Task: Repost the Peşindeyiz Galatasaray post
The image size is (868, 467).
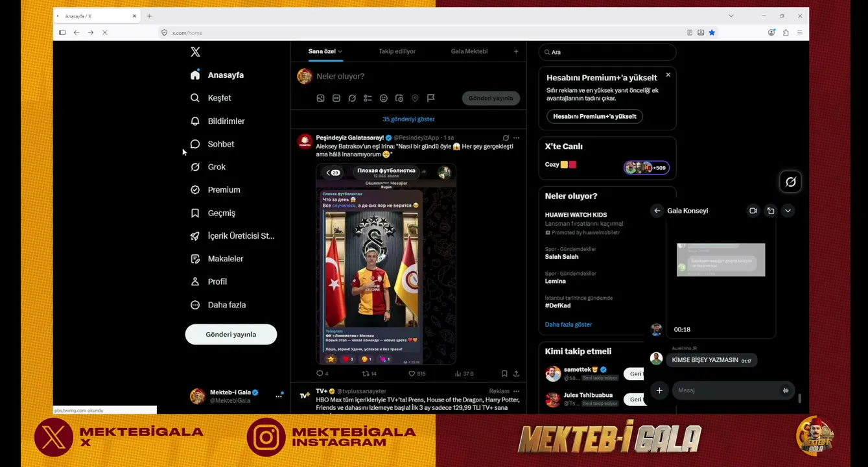Action: tap(369, 374)
